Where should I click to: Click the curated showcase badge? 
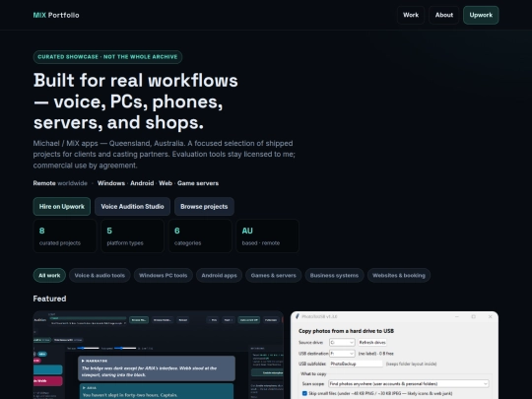click(107, 57)
